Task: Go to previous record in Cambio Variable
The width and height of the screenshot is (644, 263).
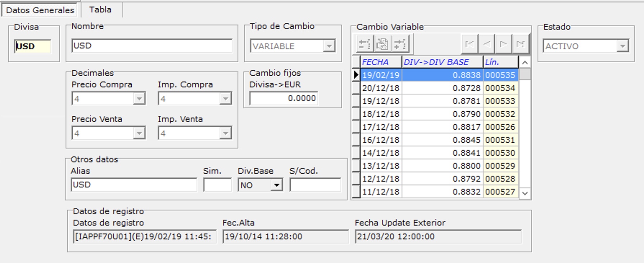Action: click(x=486, y=44)
